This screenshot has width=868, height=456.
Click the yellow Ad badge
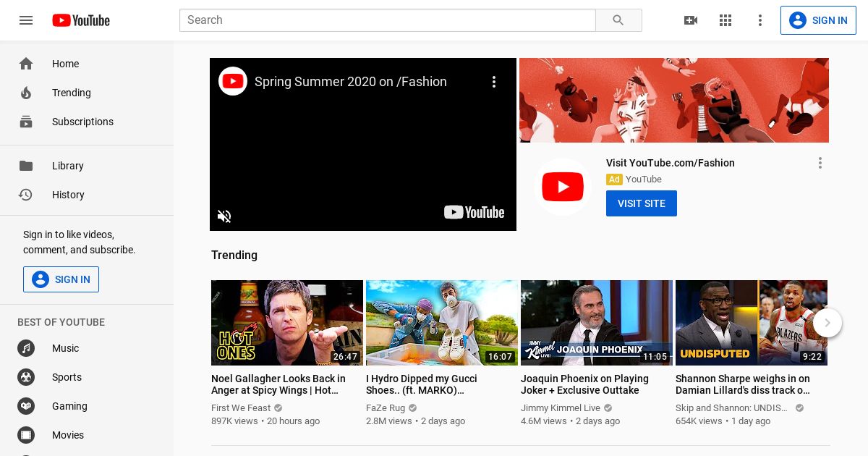tap(614, 180)
